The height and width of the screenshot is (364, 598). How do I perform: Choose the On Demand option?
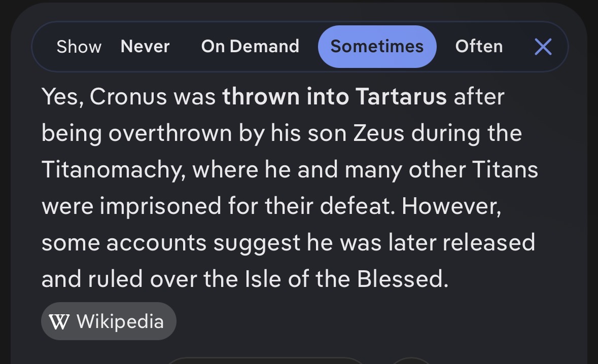250,47
